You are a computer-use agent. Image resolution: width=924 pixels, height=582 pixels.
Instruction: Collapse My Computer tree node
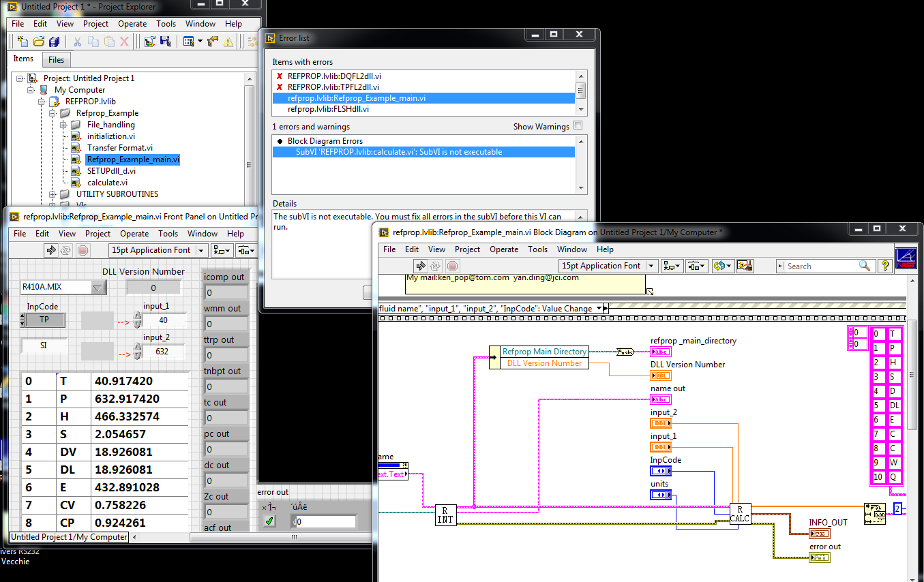click(x=31, y=90)
